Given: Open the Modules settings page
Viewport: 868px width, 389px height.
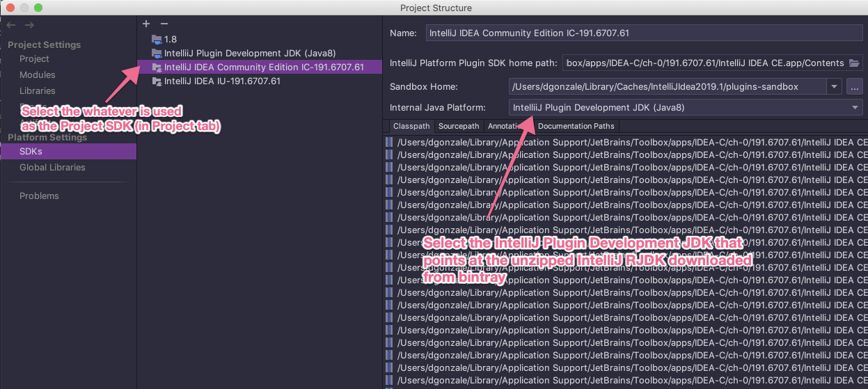Looking at the screenshot, I should pos(38,75).
